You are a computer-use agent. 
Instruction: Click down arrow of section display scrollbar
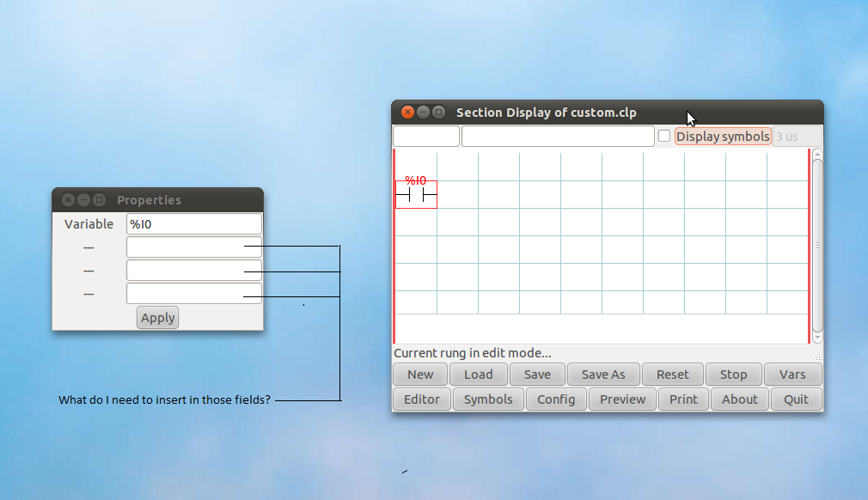pos(817,338)
